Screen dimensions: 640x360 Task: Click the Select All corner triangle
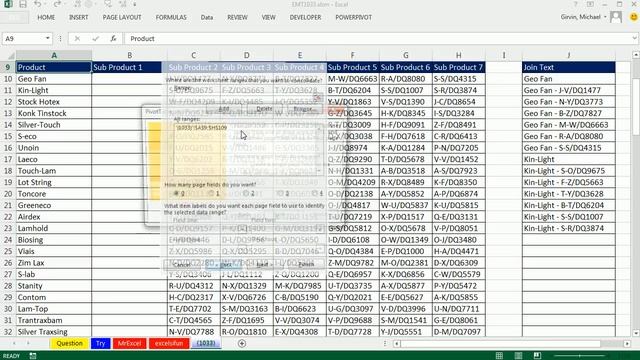[x=11, y=56]
